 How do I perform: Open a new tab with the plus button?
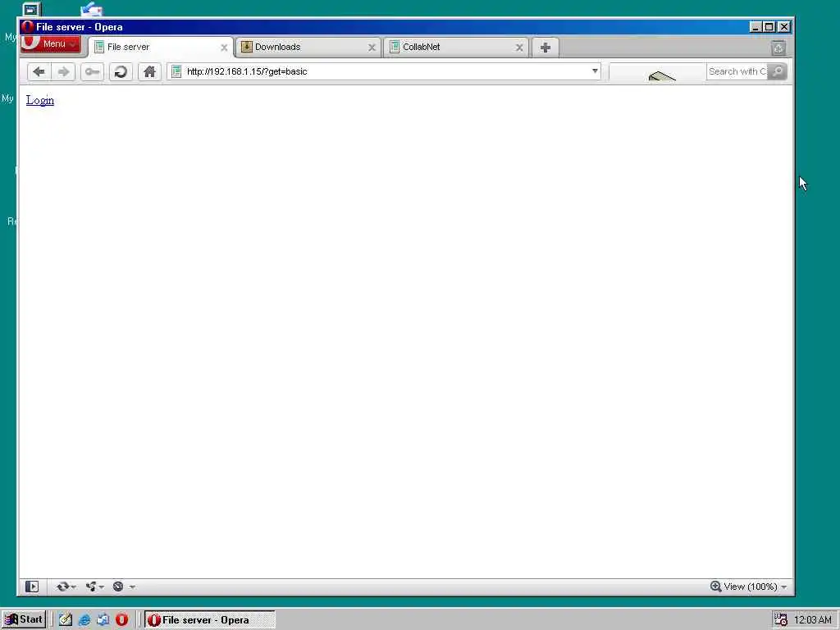click(x=546, y=48)
